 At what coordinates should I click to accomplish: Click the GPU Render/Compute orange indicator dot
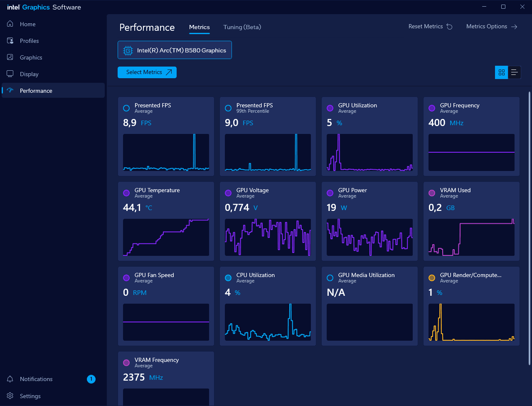coord(432,278)
